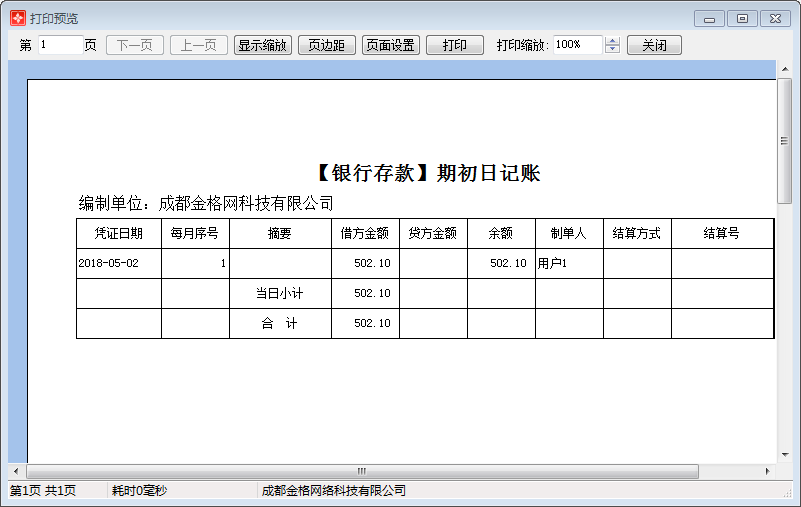Click the horizontal scrollbar right arrow

point(768,471)
